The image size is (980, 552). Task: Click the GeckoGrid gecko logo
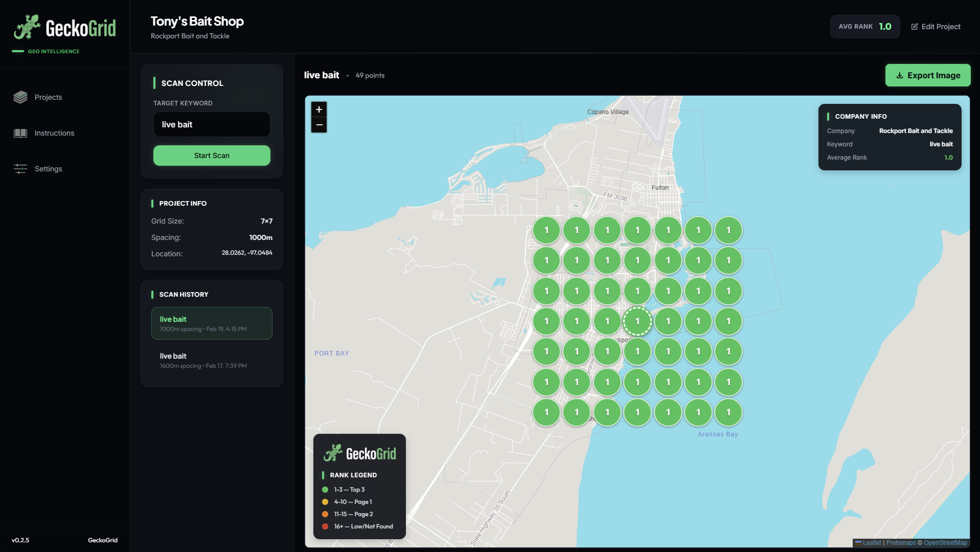pyautogui.click(x=27, y=27)
